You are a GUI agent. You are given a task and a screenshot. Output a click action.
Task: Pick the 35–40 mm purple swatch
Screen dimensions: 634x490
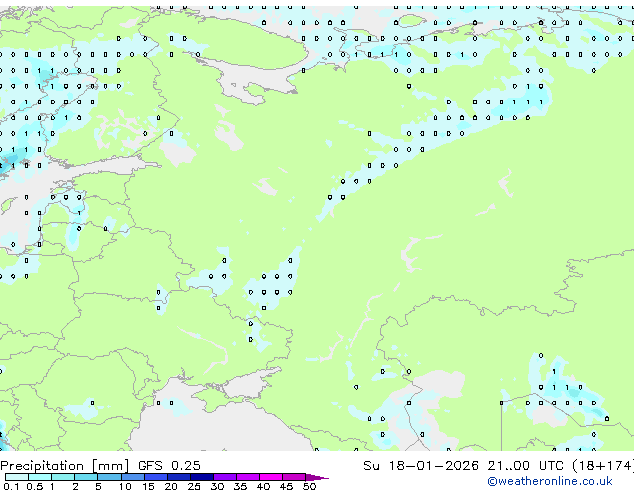coord(247,477)
